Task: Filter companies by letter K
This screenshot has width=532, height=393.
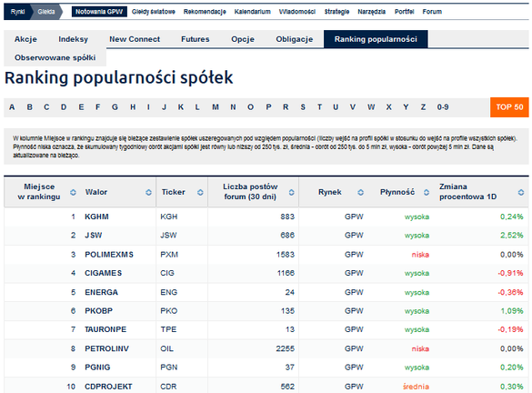Action: point(181,107)
